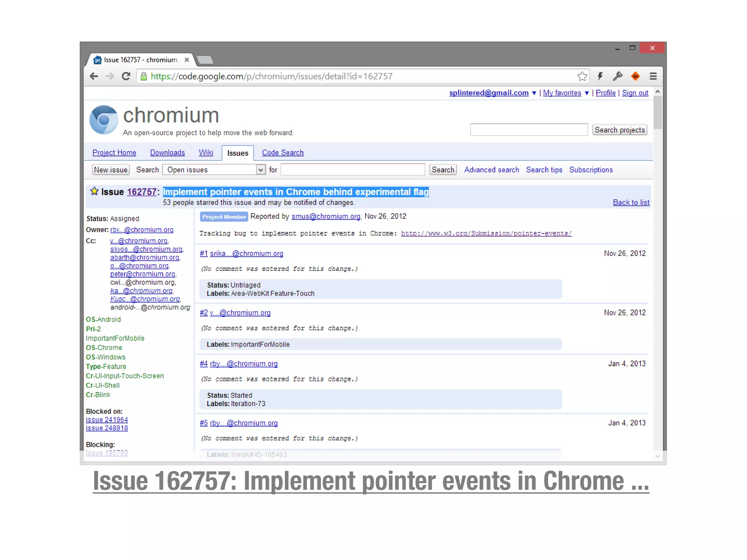Click the page vertical scrollbar thumb
Image resolution: width=747 pixels, height=560 pixels.
coord(657,113)
